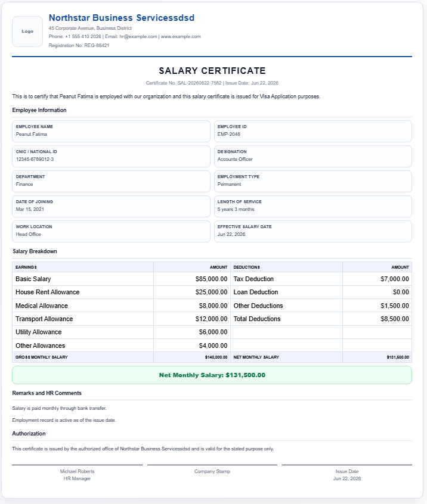Image resolution: width=427 pixels, height=504 pixels.
Task: Click the Other Deductions label
Action: (258, 306)
